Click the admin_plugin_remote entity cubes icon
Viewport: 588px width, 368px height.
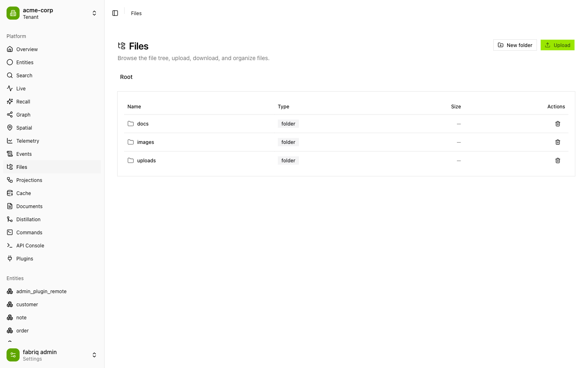[x=10, y=291]
